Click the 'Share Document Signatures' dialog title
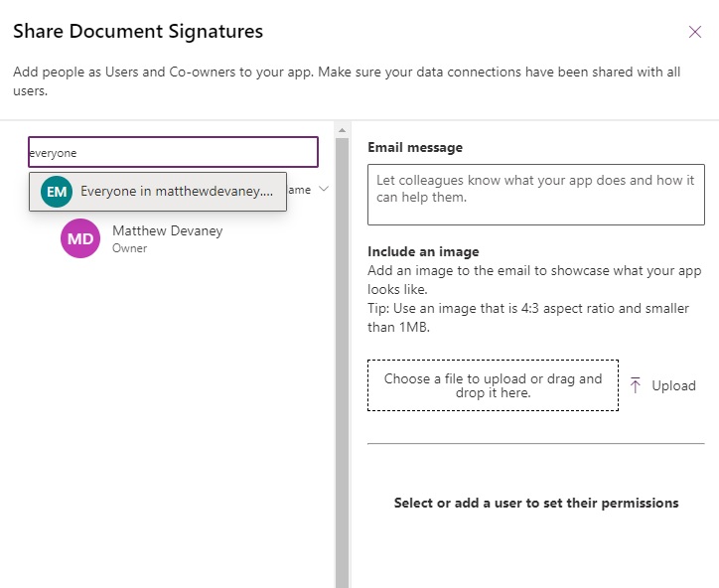Image resolution: width=719 pixels, height=588 pixels. [138, 32]
